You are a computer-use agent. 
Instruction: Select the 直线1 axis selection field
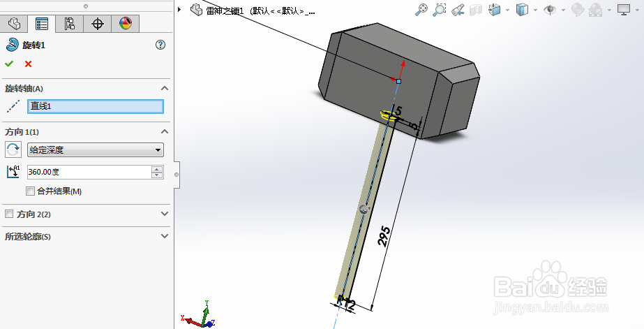(96, 106)
